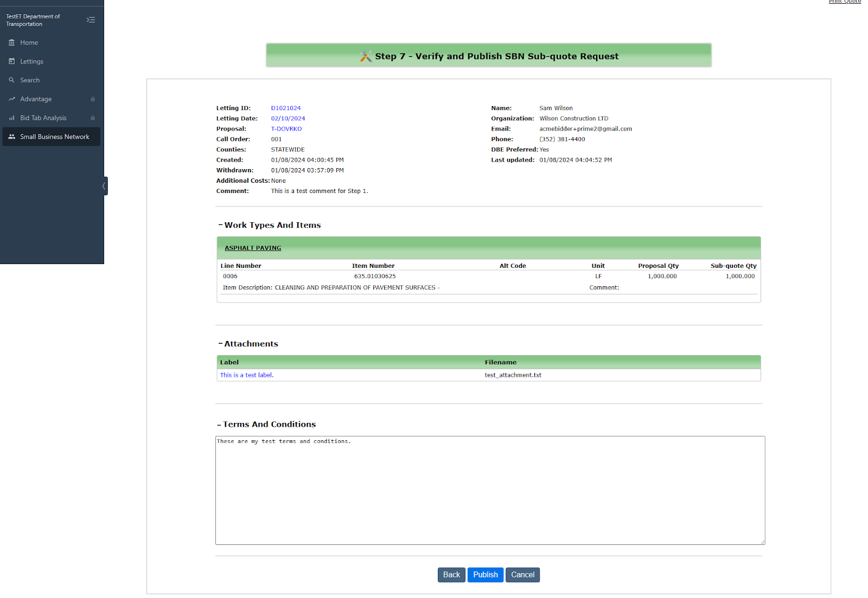Collapse the Work Types And Items section
The height and width of the screenshot is (598, 868).
tap(220, 225)
